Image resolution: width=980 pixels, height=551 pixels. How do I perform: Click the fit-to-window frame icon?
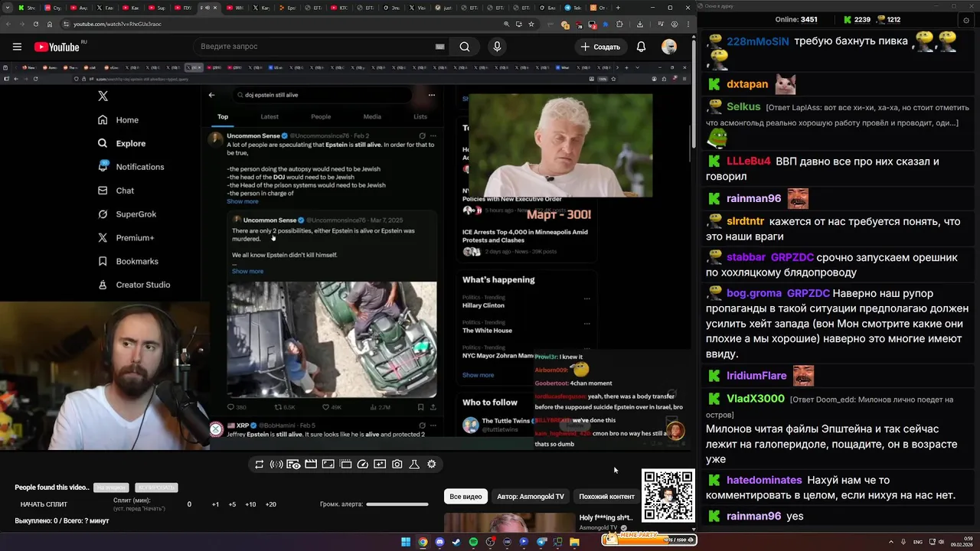coord(328,465)
